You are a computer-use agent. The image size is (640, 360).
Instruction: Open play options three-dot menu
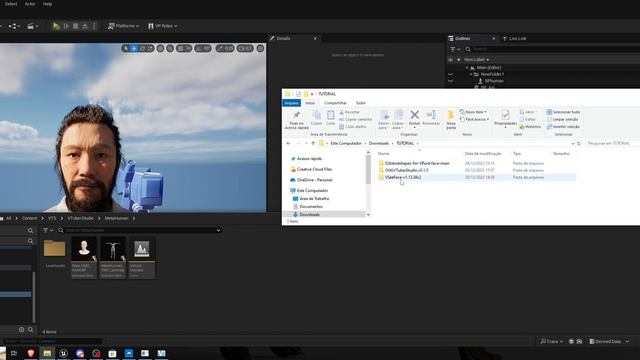click(94, 26)
